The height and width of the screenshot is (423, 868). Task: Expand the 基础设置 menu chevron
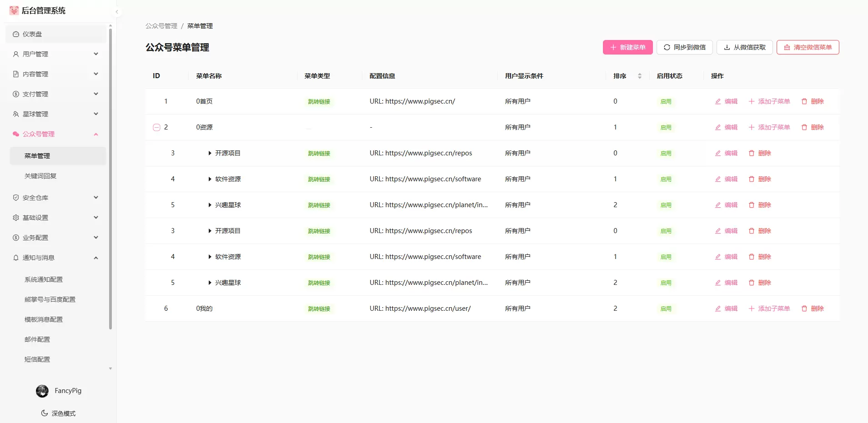[x=96, y=218]
